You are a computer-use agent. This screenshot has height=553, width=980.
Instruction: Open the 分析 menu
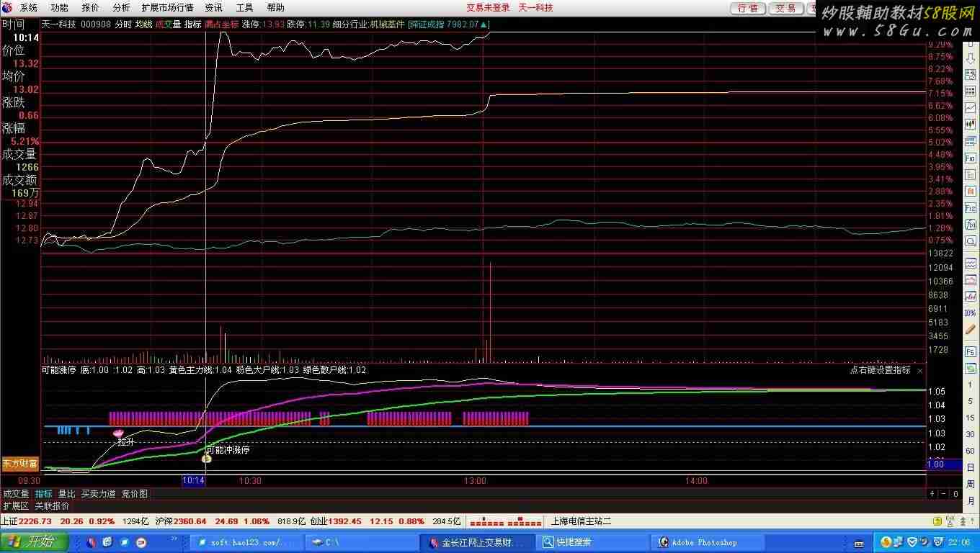coord(122,8)
